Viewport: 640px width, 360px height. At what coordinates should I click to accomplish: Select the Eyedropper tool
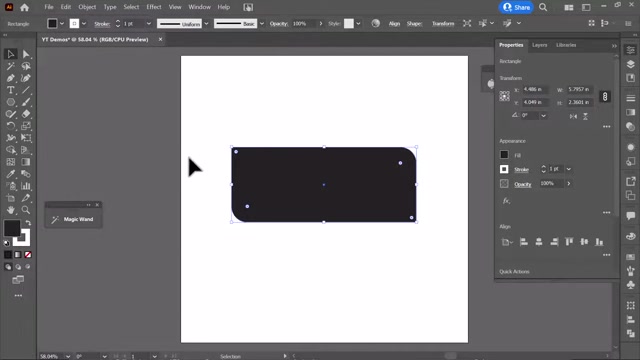point(11,174)
